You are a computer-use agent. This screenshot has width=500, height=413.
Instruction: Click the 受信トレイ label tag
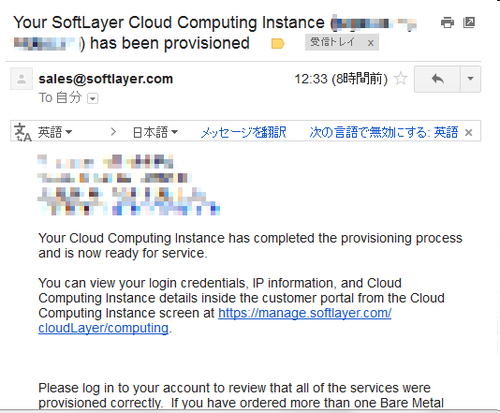(x=332, y=42)
